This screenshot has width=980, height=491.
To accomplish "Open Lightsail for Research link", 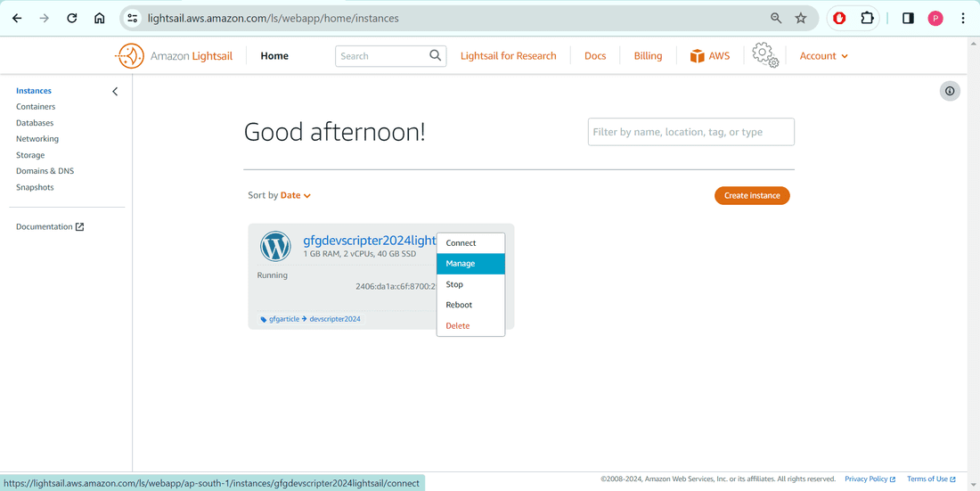I will point(508,55).
